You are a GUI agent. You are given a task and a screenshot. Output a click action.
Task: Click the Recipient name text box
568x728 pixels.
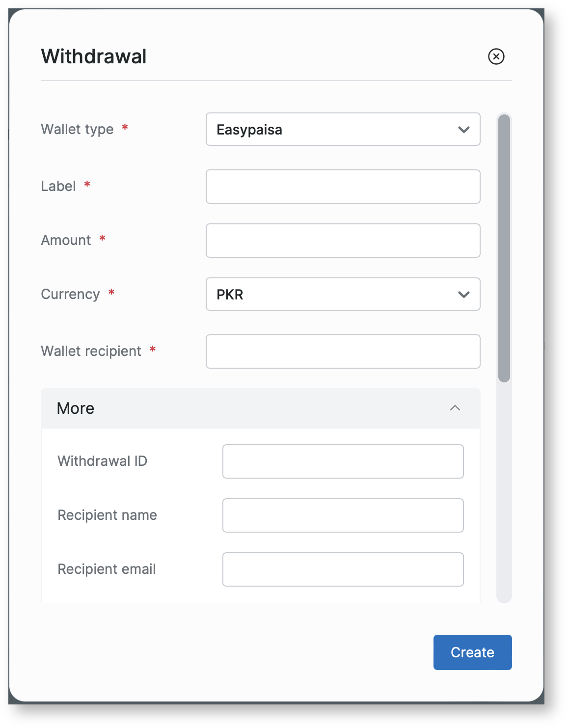point(343,515)
